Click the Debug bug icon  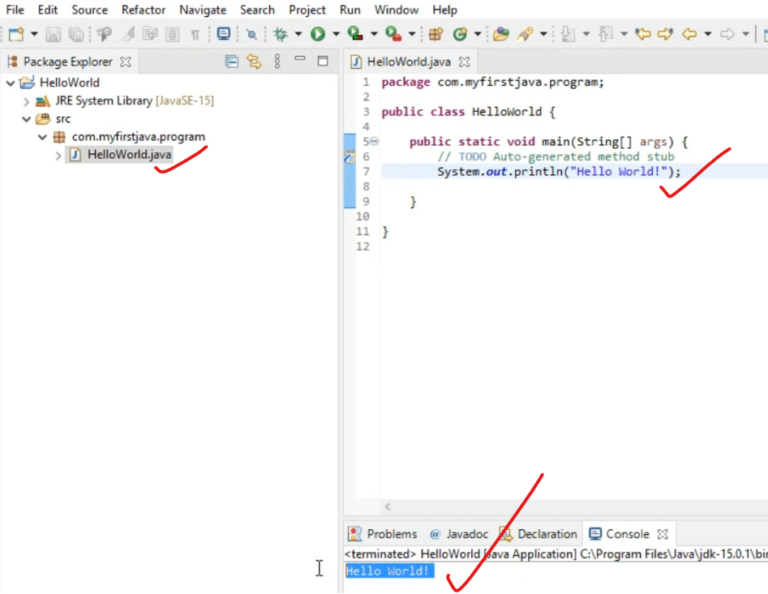(x=281, y=34)
